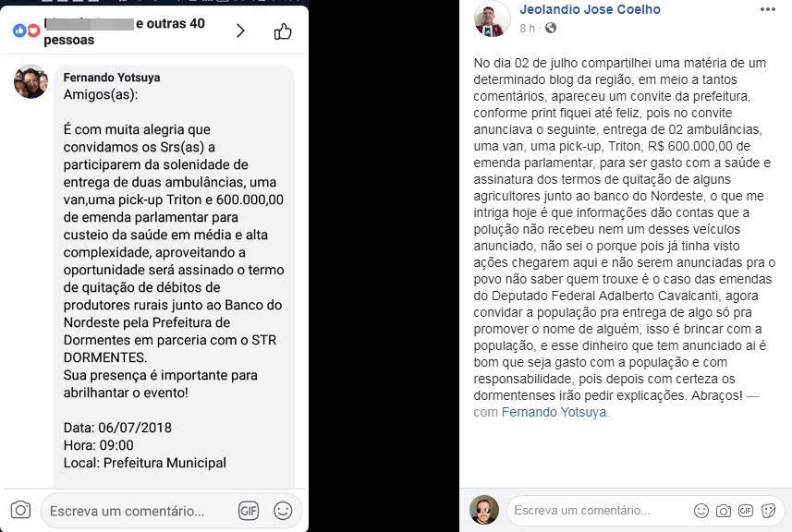View Fernando Yotsuya's comment avatar
Viewport: 792px width, 532px height.
[x=30, y=81]
